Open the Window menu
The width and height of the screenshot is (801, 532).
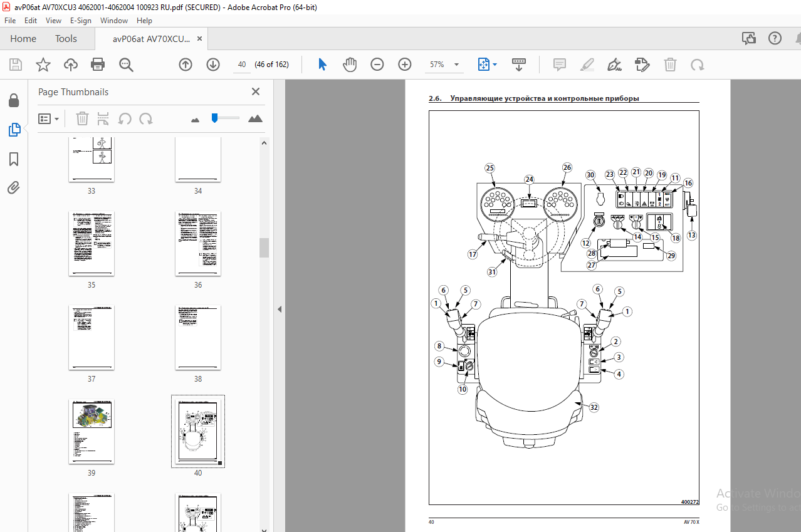[x=114, y=21]
